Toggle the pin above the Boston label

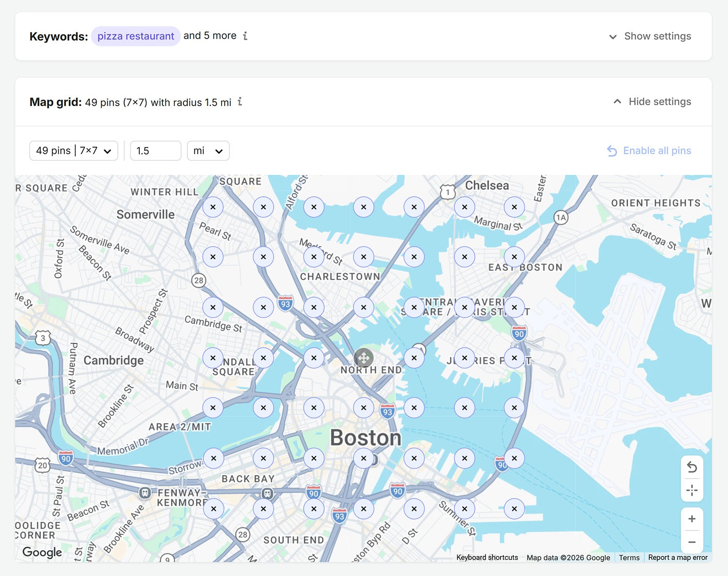(x=364, y=408)
